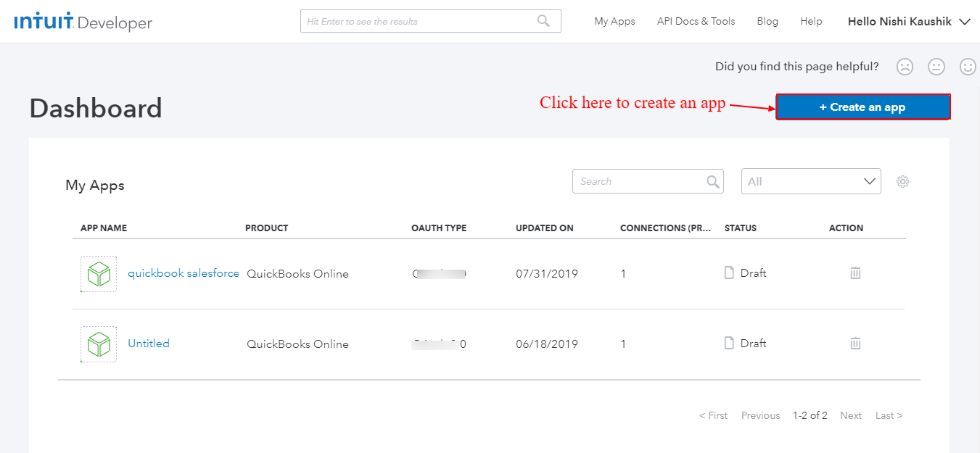
Task: Open API Docs & Tools menu
Action: 696,22
